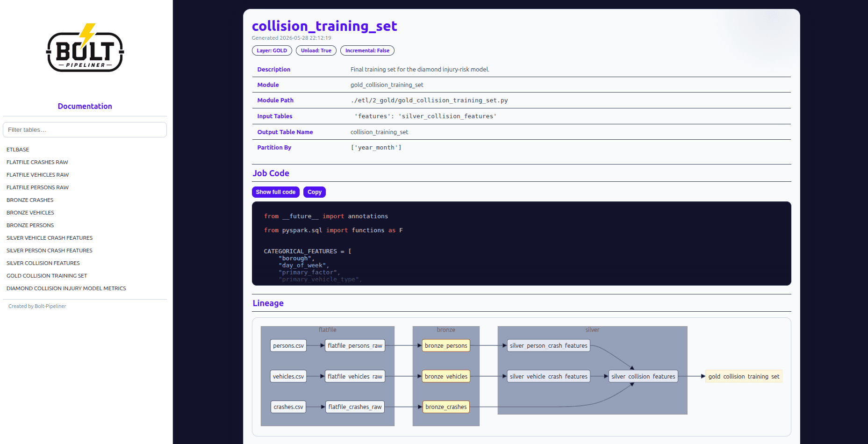Click the flatfile_vehicles_raw lineage node
Screen dimensions: 868x444
[355, 376]
